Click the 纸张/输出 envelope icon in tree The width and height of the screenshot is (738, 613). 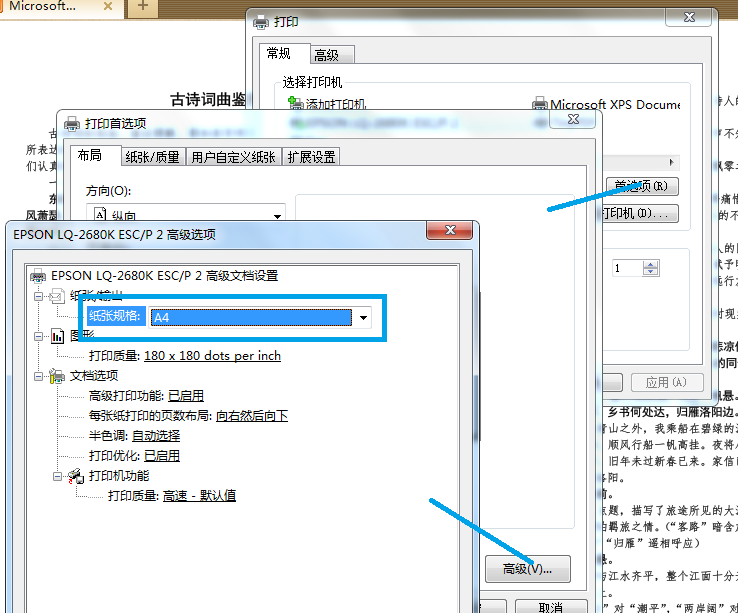coord(56,296)
